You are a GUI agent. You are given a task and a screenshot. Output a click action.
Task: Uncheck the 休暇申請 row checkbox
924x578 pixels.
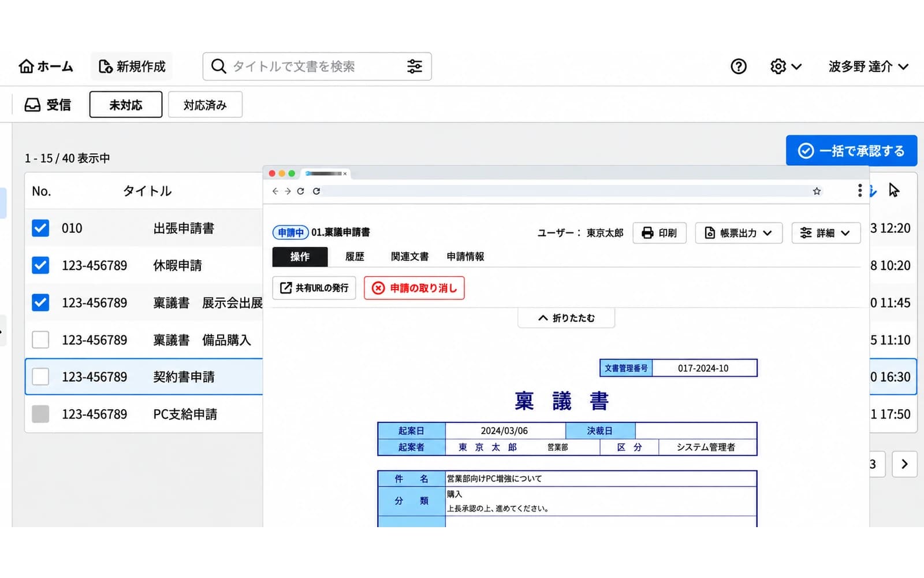click(40, 265)
